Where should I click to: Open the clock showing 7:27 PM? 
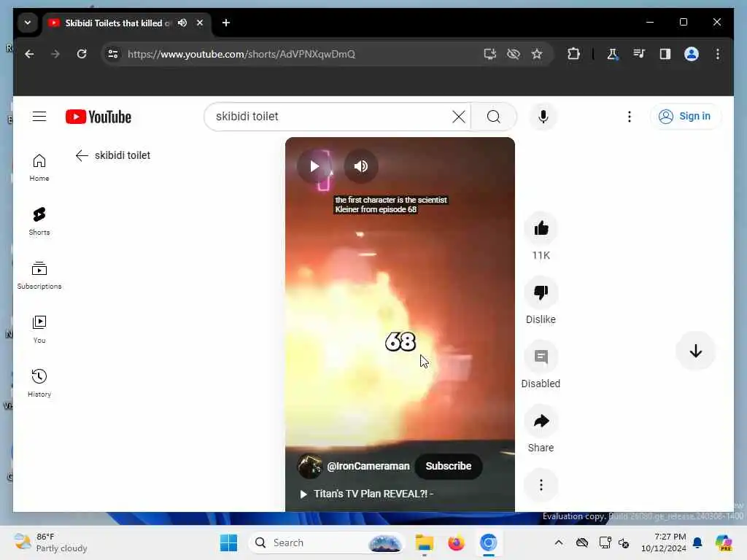[x=664, y=542]
